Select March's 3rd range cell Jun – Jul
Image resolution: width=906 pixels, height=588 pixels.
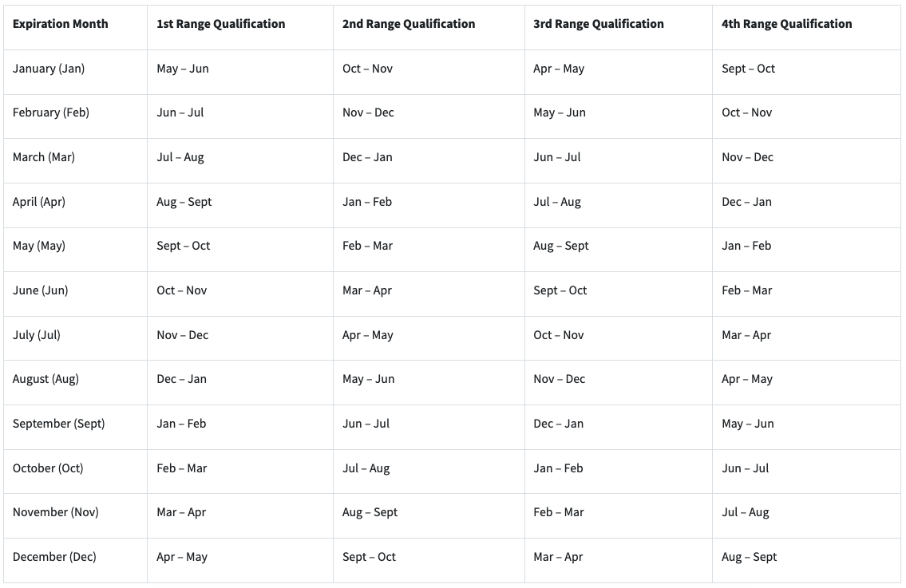coord(556,157)
